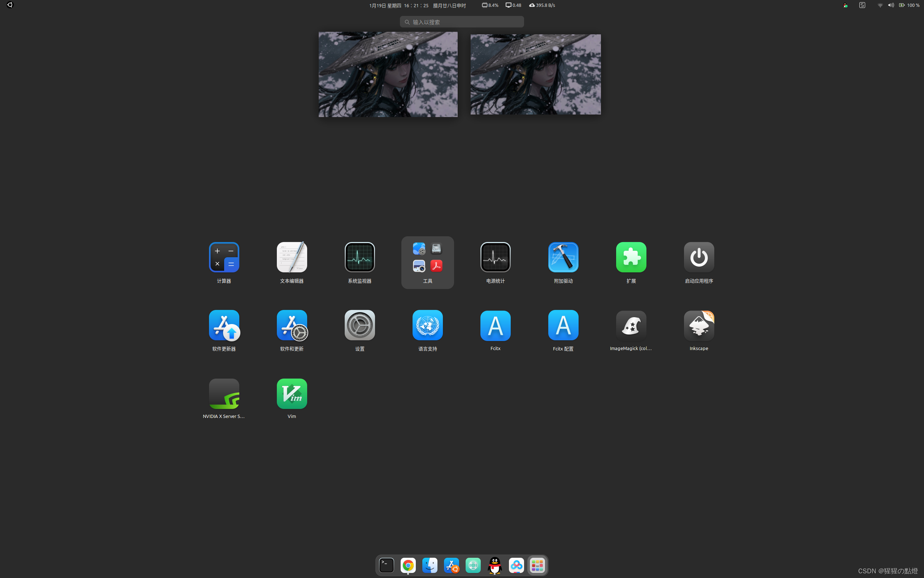924x578 pixels.
Task: Launch 软件更新器 software updater
Action: coord(224,330)
